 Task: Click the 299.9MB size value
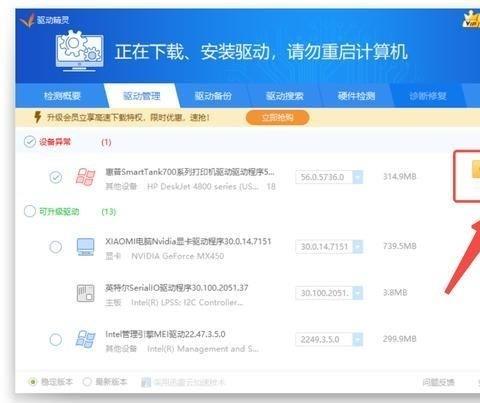click(x=400, y=339)
